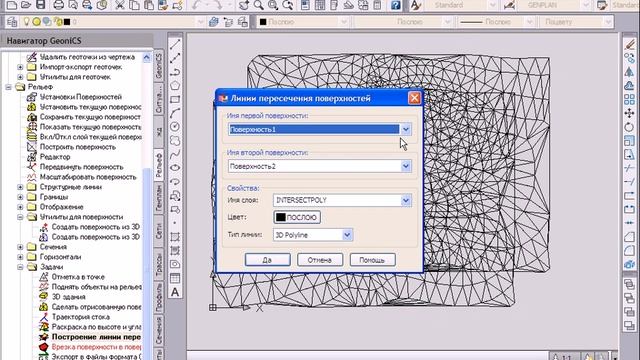Open first surface name dropdown (Поверхность1)
The height and width of the screenshot is (360, 640).
(405, 129)
